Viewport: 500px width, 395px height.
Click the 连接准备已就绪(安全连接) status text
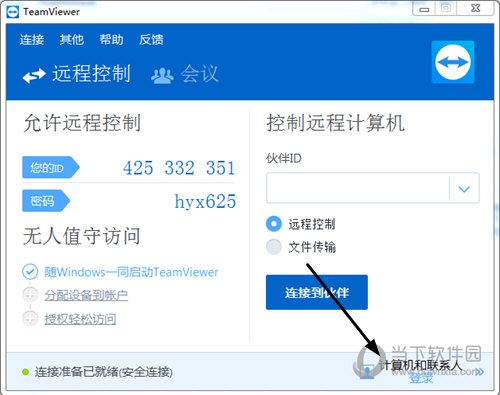tap(104, 372)
